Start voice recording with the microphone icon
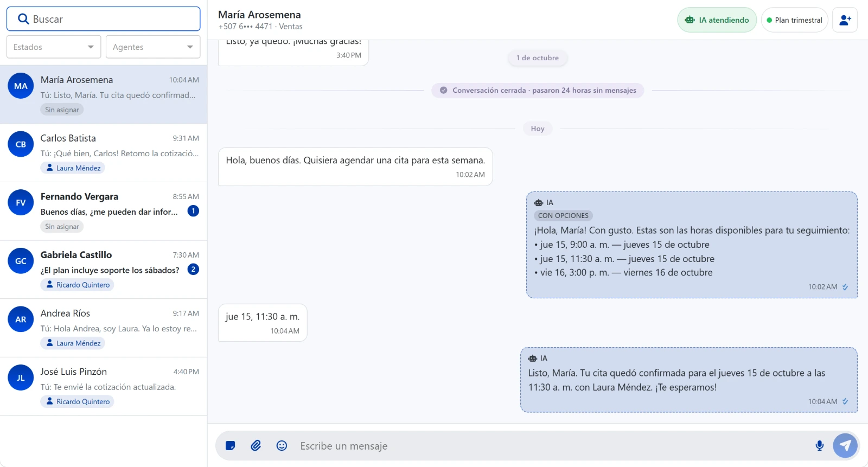This screenshot has height=467, width=868. point(820,446)
